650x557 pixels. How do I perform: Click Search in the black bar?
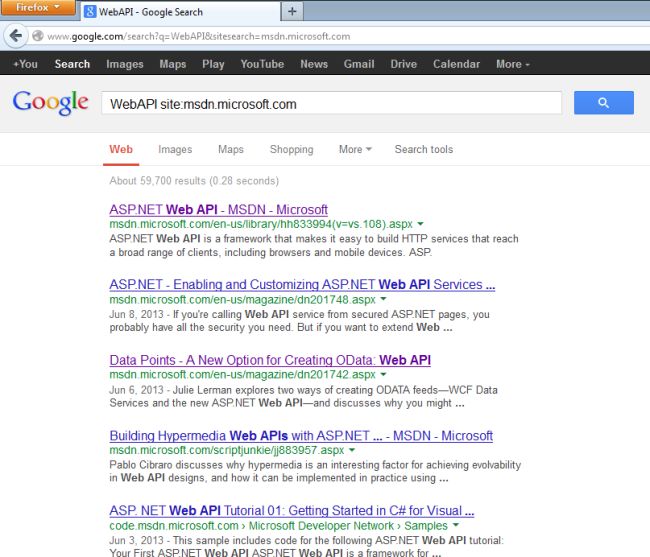coord(72,64)
